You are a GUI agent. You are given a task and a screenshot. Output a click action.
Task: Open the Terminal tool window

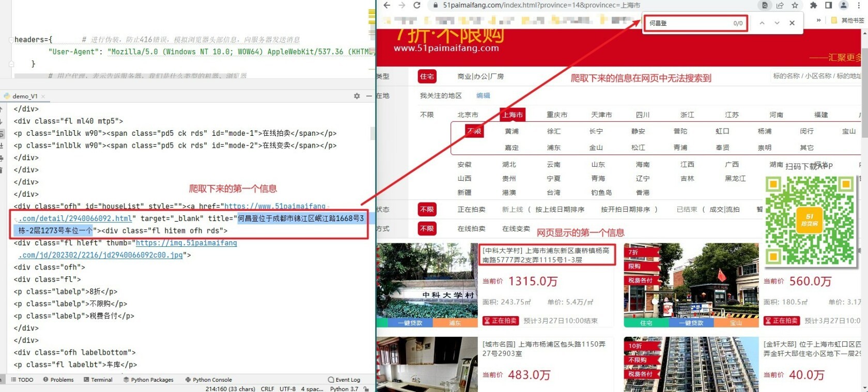(x=98, y=380)
